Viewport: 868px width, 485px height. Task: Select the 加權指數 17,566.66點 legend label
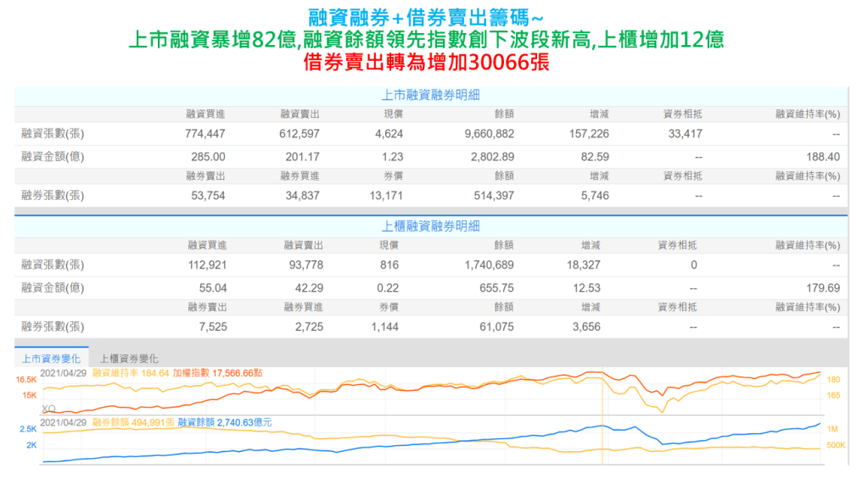(x=219, y=371)
